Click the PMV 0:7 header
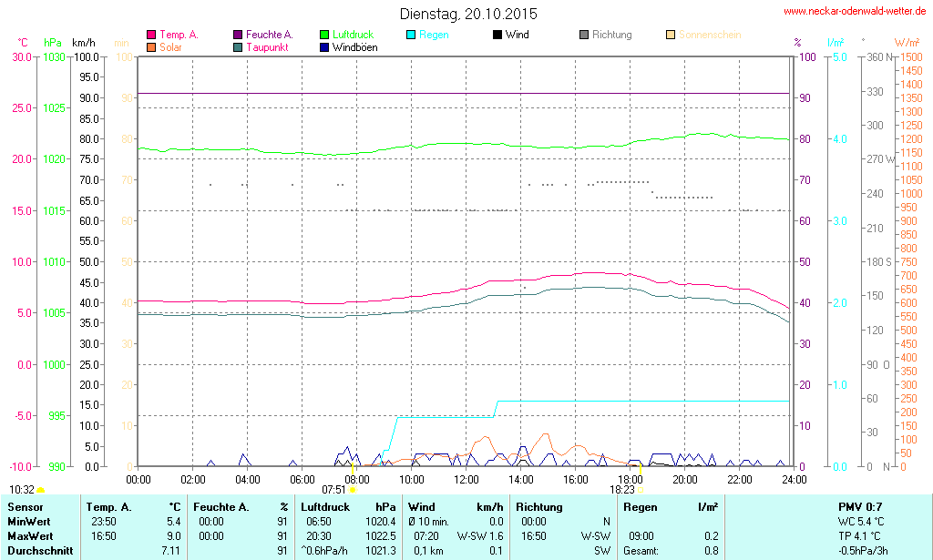The image size is (933, 560). pos(859,506)
